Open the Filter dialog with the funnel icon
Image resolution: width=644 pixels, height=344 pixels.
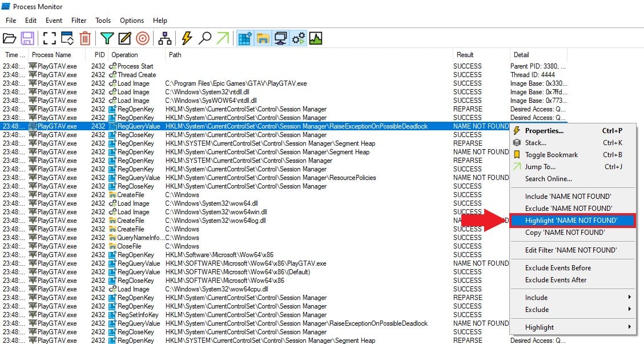click(x=107, y=39)
